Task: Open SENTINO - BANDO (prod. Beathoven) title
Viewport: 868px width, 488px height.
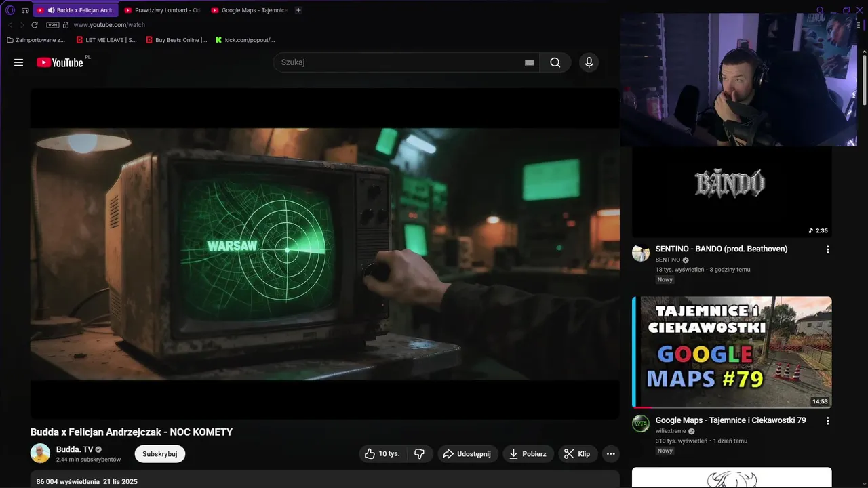Action: coord(722,249)
